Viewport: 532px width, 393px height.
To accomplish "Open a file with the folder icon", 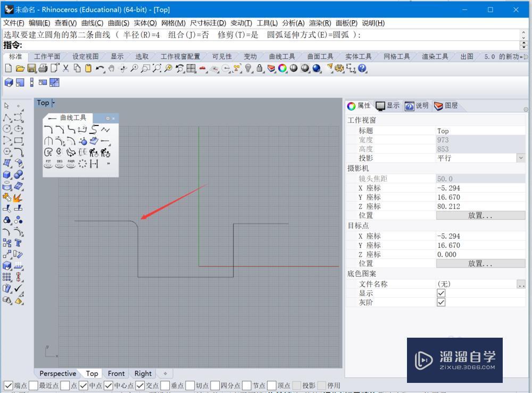I will click(x=20, y=69).
